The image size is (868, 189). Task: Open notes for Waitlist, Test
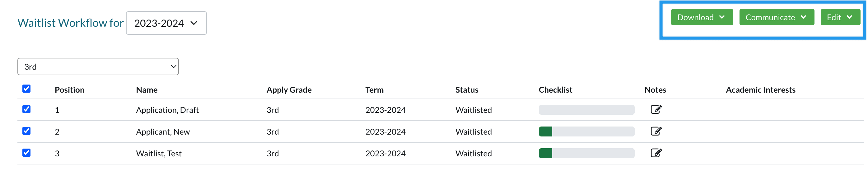656,153
